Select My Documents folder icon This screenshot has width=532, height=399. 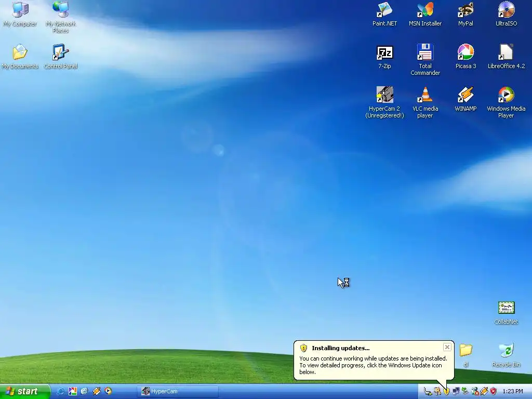(x=20, y=57)
